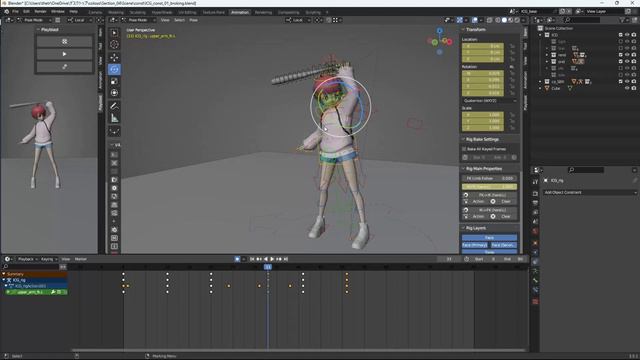Viewport: 640px width, 360px height.
Task: Open the Playback dropdown in timeline
Action: coord(28,259)
